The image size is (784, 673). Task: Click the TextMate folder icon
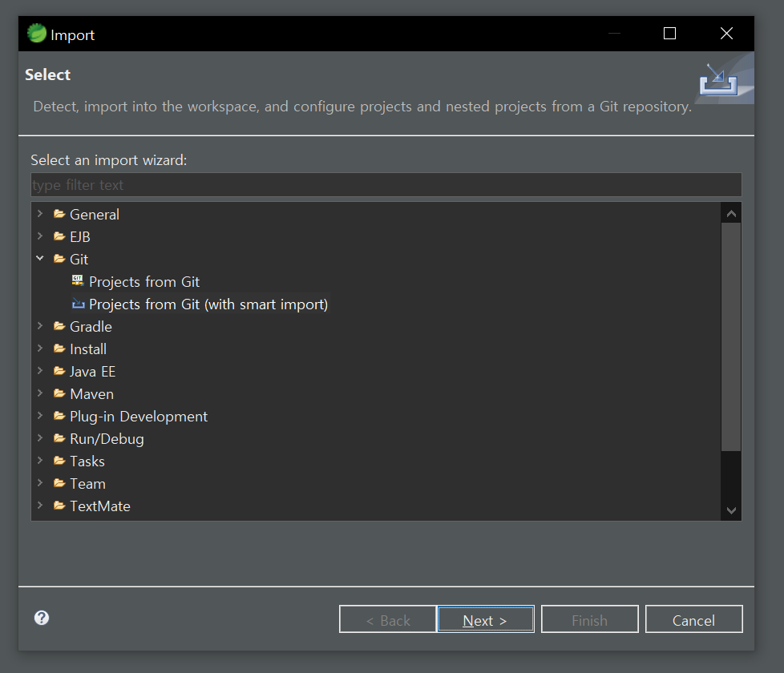pyautogui.click(x=59, y=506)
